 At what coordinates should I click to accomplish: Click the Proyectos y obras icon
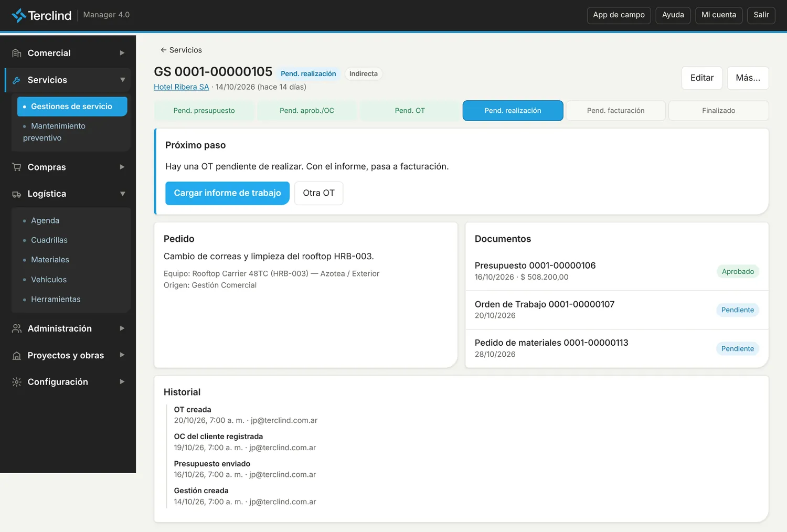(x=17, y=356)
